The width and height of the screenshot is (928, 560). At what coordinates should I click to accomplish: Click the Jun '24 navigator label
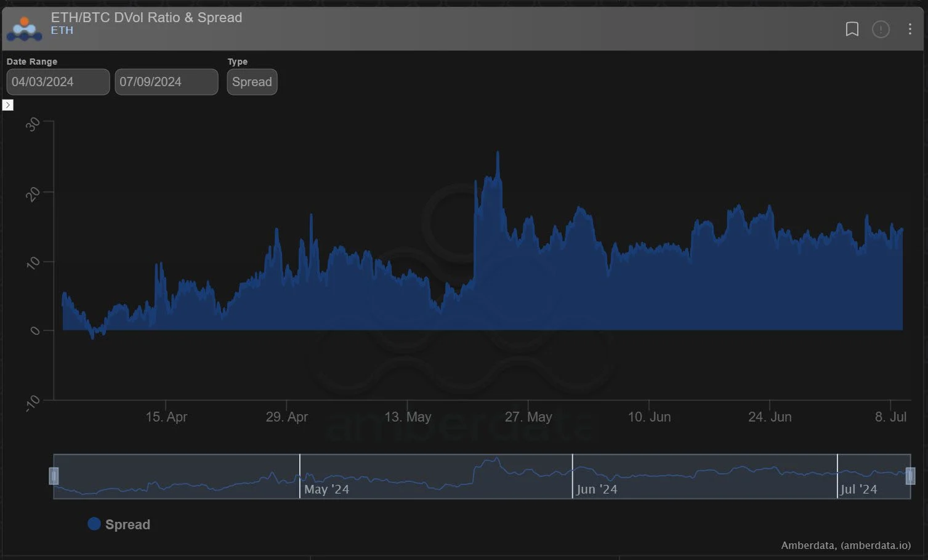pyautogui.click(x=597, y=489)
